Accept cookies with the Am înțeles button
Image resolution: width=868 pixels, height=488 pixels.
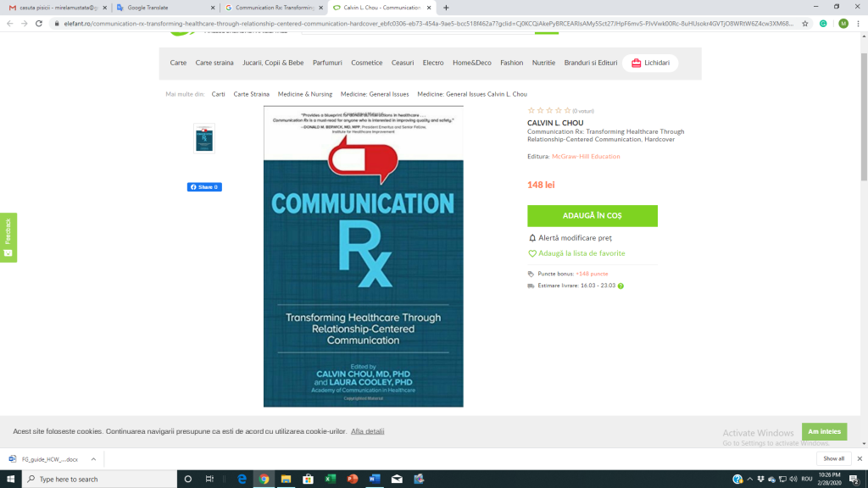[824, 431]
